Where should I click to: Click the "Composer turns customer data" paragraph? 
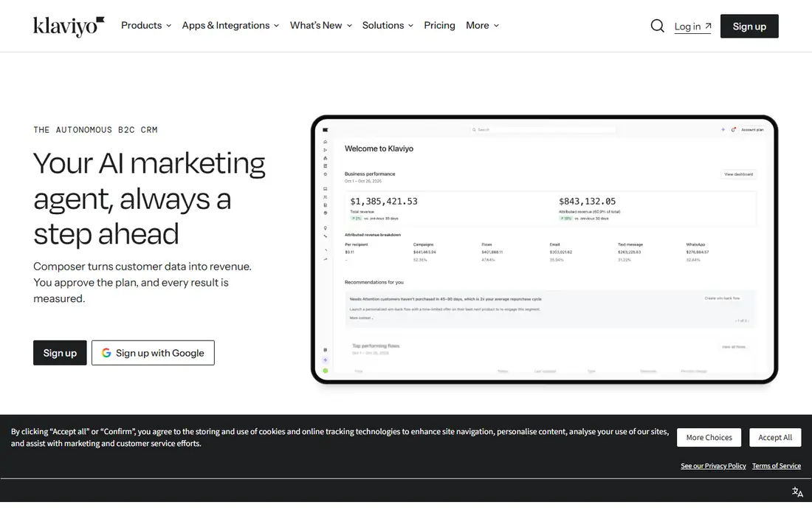[x=142, y=282]
